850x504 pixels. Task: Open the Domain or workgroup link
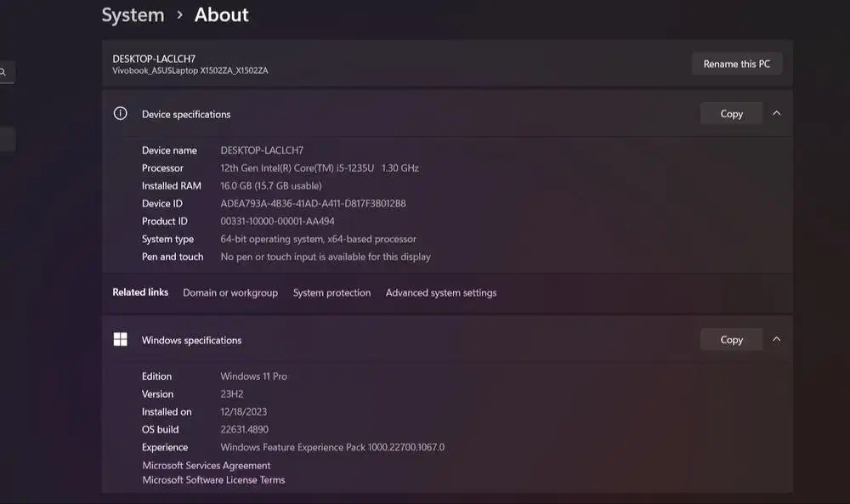click(230, 293)
